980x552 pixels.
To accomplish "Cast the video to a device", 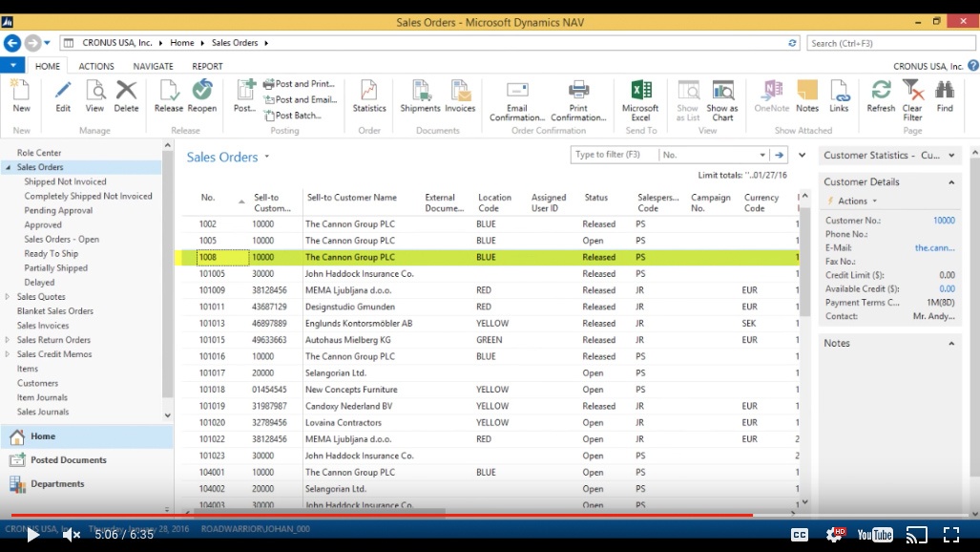I will tap(916, 535).
